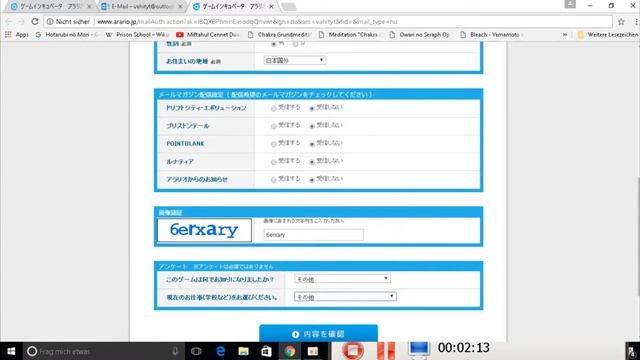640x360 pixels.
Task: Close the E-Mail browser tab
Action: (x=180, y=7)
